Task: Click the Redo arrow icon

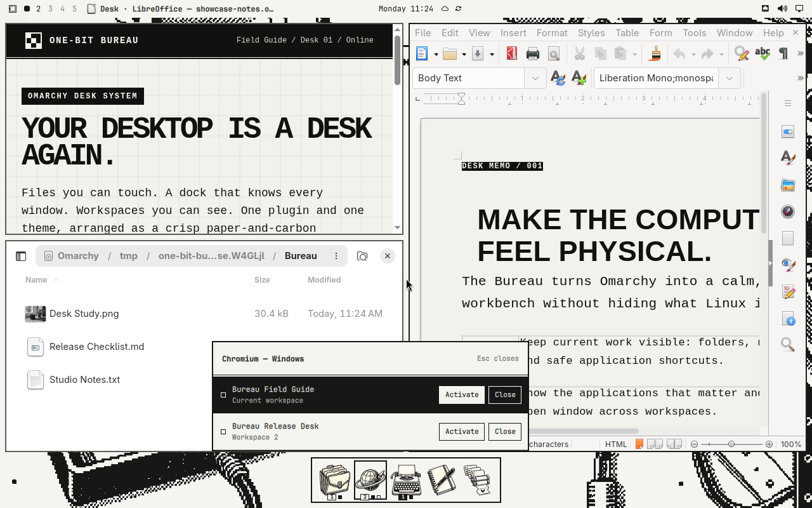Action: coord(707,54)
